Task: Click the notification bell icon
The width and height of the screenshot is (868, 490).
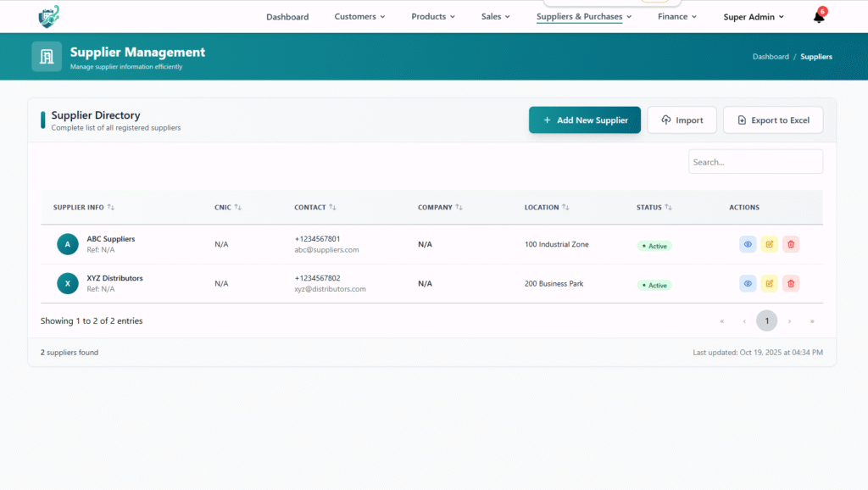Action: pyautogui.click(x=819, y=17)
